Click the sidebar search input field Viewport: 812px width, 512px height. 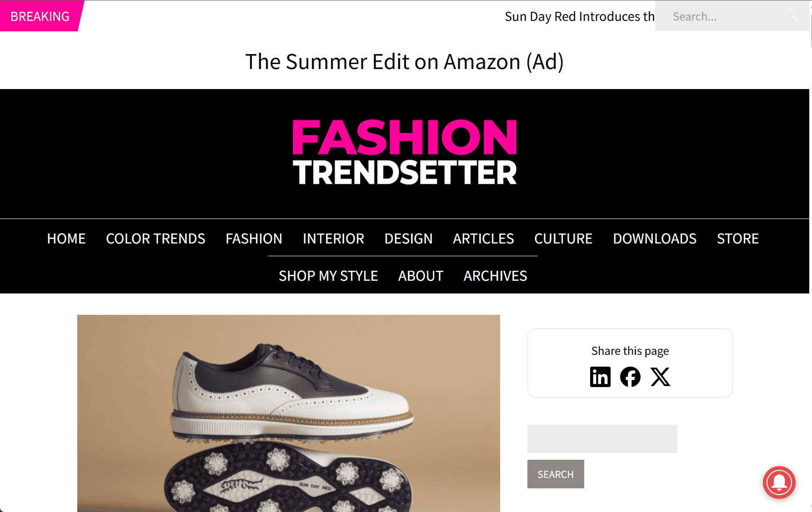pyautogui.click(x=602, y=438)
